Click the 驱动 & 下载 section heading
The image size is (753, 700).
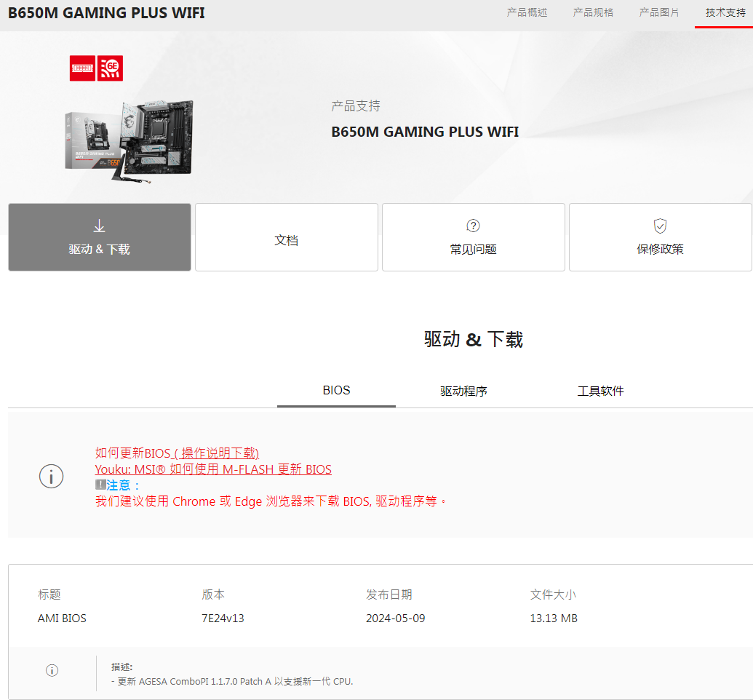474,339
